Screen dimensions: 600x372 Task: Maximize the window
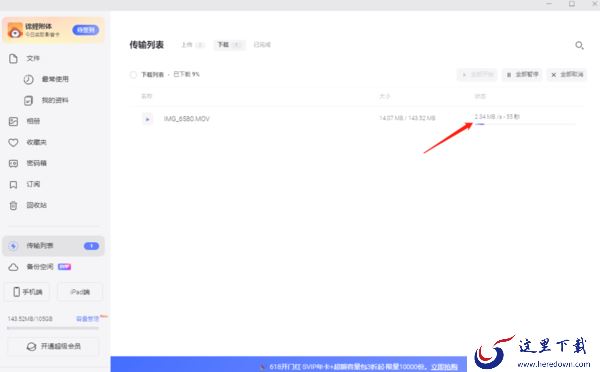point(572,4)
